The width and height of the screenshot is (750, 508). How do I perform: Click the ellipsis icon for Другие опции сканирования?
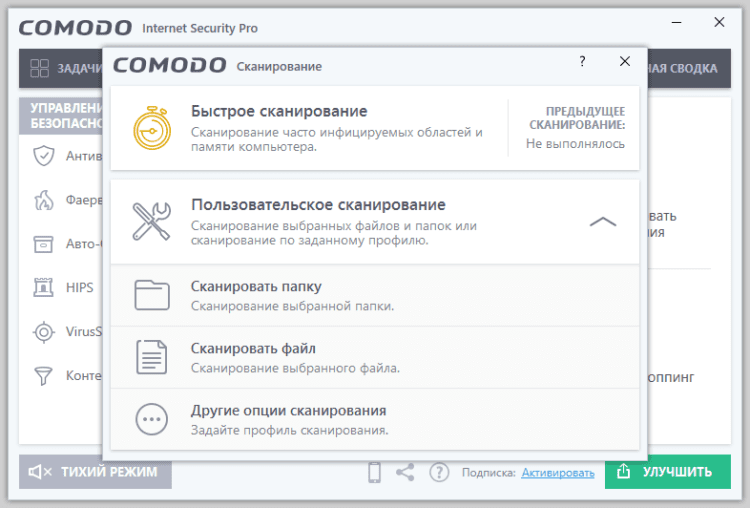coord(152,419)
